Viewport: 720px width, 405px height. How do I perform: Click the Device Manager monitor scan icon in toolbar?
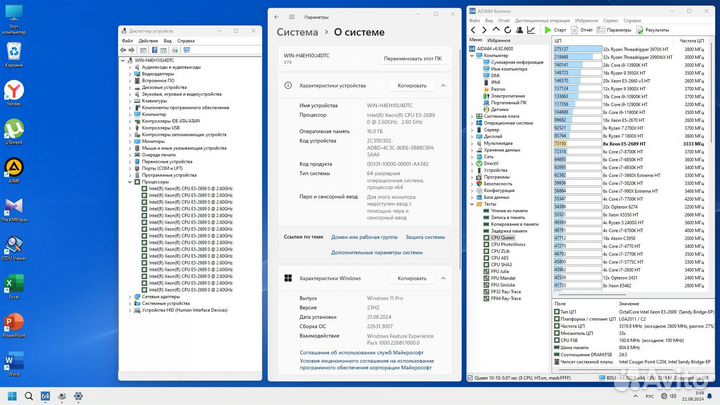point(186,50)
